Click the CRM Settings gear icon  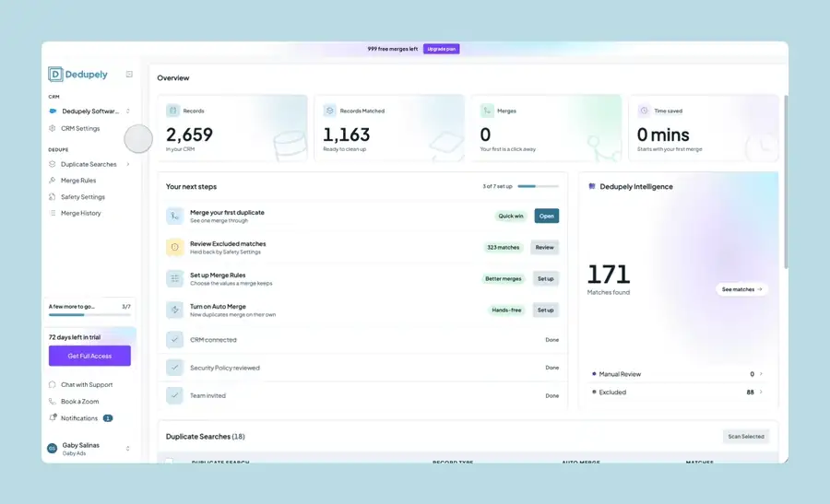point(53,128)
